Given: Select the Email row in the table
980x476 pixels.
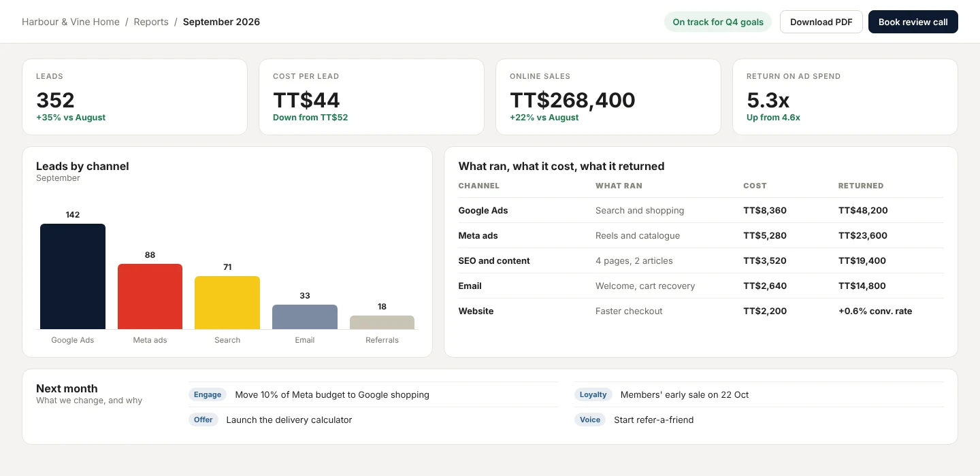Looking at the screenshot, I should [701, 286].
